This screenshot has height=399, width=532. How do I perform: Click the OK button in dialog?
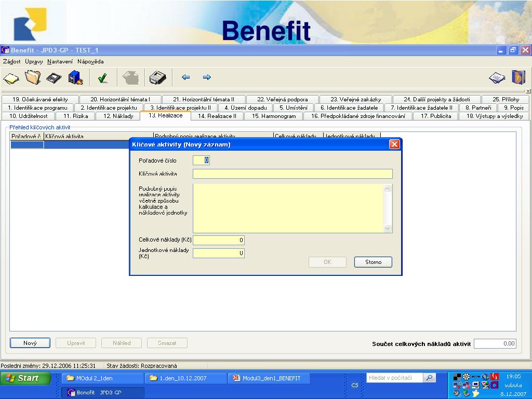point(327,262)
